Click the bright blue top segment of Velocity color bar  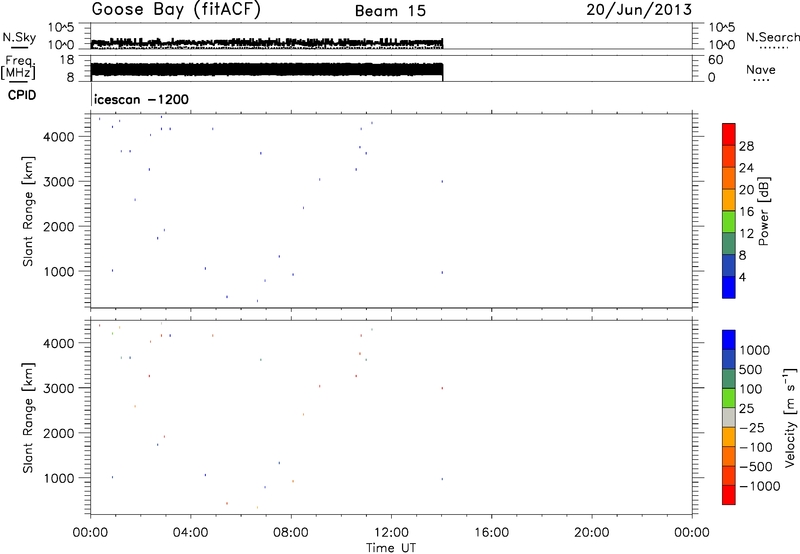coord(729,340)
